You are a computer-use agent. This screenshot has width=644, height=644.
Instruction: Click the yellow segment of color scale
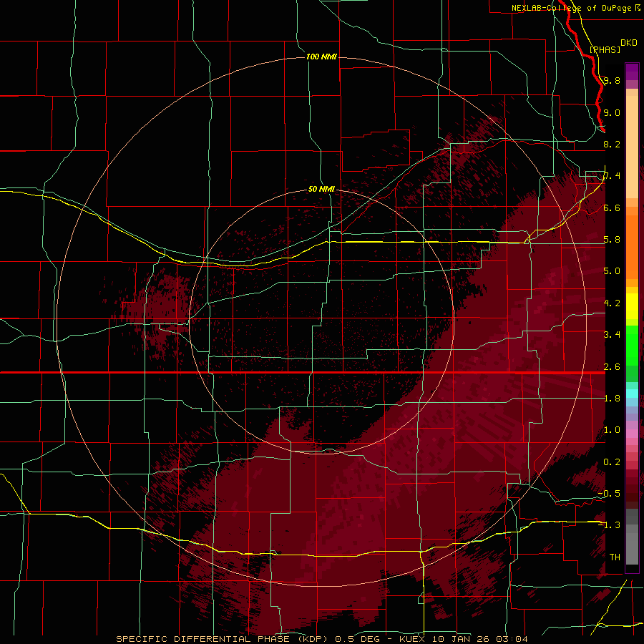pos(632,306)
